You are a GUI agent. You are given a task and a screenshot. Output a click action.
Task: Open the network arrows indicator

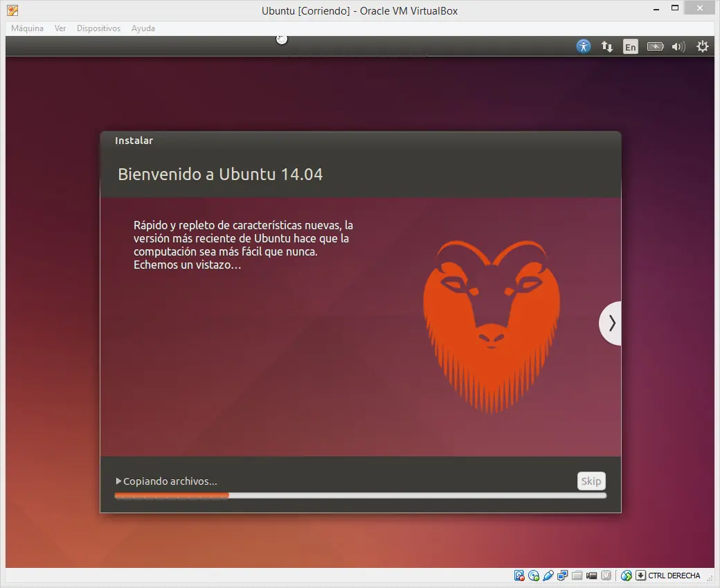pos(607,46)
